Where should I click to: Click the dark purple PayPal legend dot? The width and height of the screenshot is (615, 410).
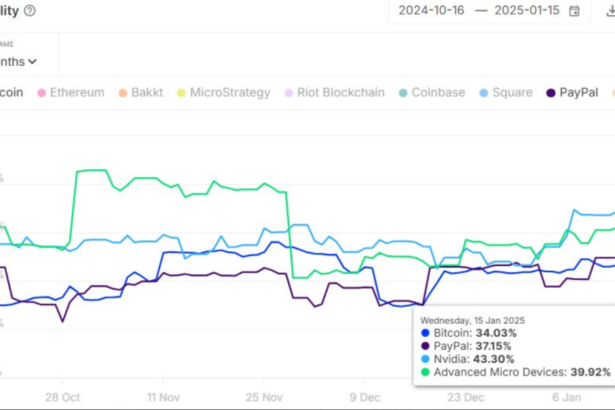(x=551, y=93)
